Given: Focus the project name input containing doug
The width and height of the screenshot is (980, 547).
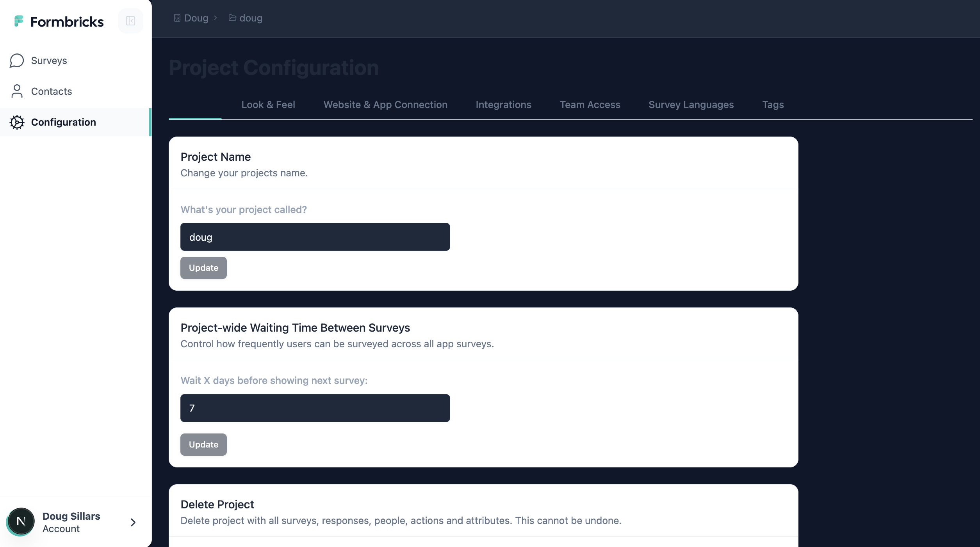Looking at the screenshot, I should [x=315, y=237].
